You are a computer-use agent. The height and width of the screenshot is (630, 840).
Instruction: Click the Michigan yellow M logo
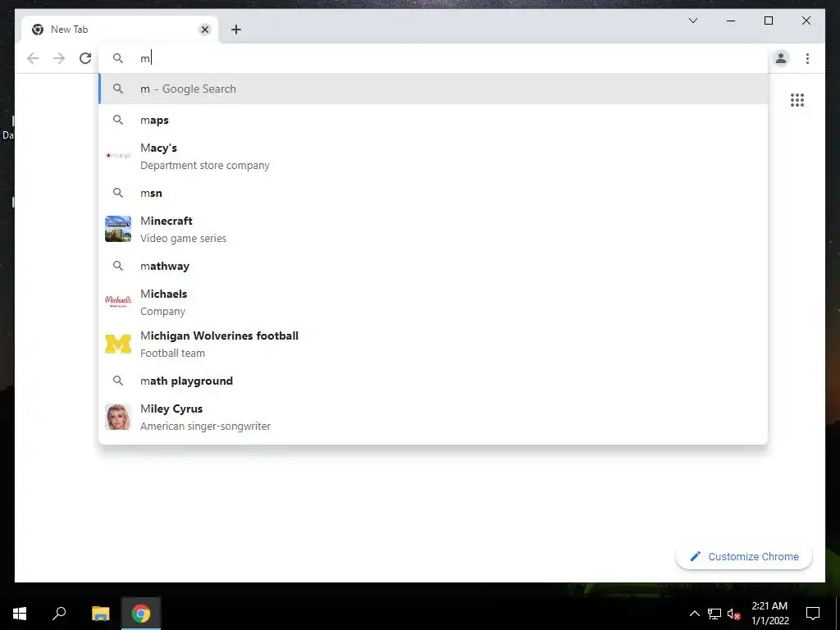click(x=118, y=344)
